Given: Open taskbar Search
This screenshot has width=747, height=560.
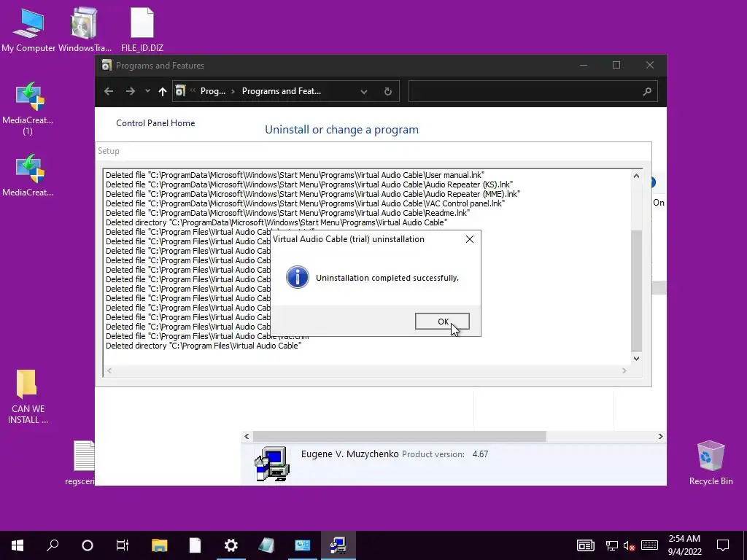Looking at the screenshot, I should (53, 545).
